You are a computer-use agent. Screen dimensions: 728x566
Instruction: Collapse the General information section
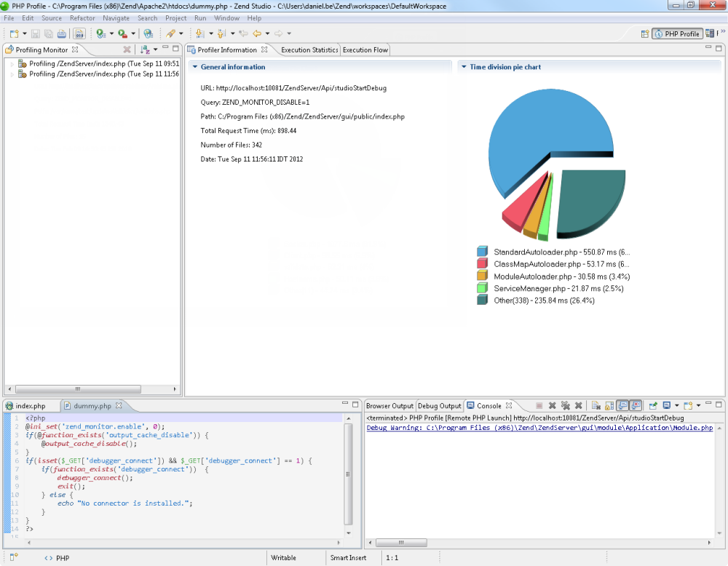[x=195, y=67]
